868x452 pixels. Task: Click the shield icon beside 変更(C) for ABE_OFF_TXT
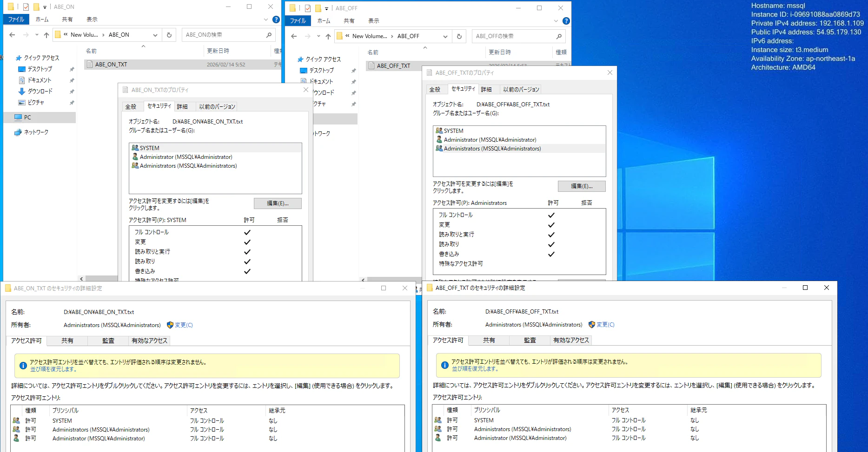pyautogui.click(x=591, y=325)
